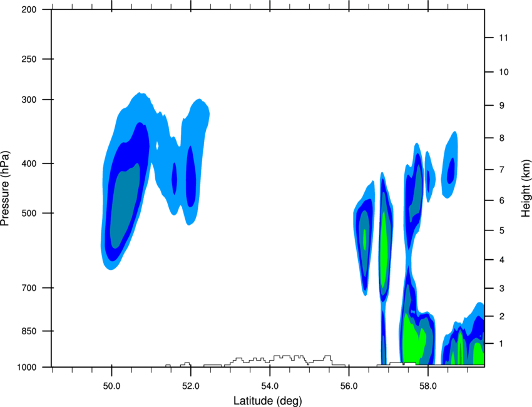
Task: Pick the 4 km height label
Action: (501, 260)
